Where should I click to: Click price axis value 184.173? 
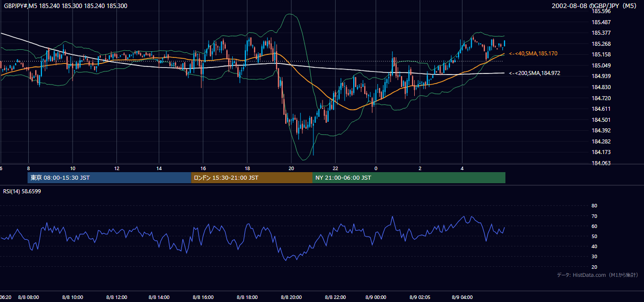601,152
